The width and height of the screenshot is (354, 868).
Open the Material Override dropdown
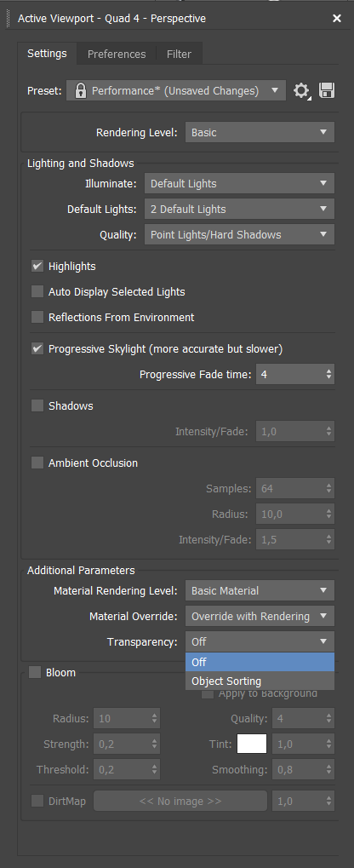[260, 616]
